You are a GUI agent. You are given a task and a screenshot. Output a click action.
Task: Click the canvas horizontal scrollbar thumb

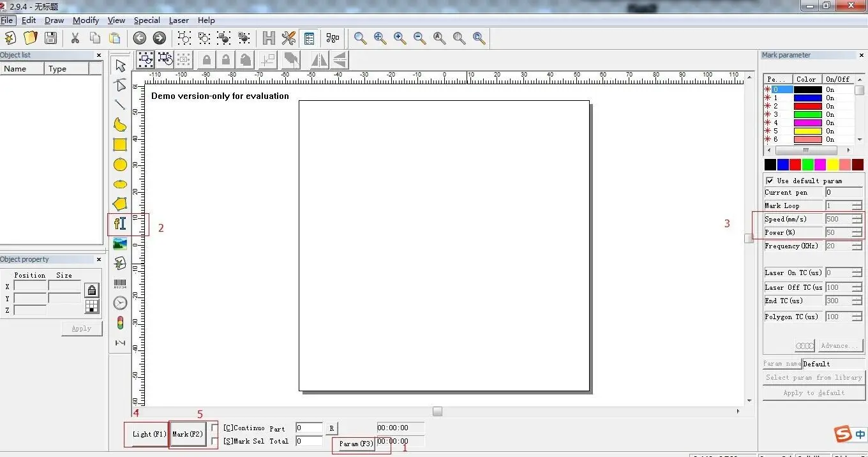pos(437,411)
